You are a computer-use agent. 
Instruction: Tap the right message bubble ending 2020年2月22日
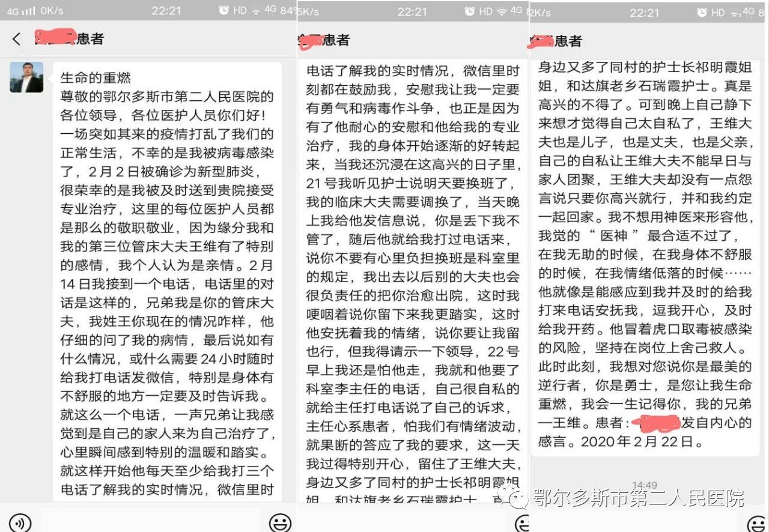[x=645, y=258]
